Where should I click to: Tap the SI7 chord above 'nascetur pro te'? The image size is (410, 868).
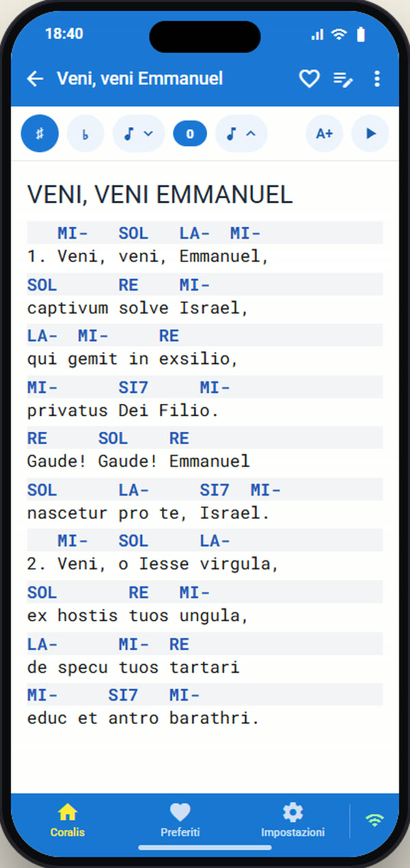pyautogui.click(x=215, y=490)
